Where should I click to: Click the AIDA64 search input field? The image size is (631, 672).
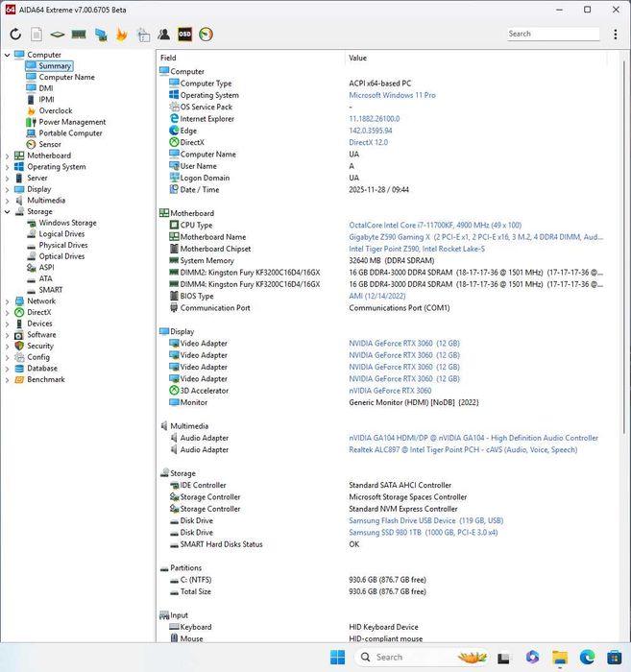point(553,34)
